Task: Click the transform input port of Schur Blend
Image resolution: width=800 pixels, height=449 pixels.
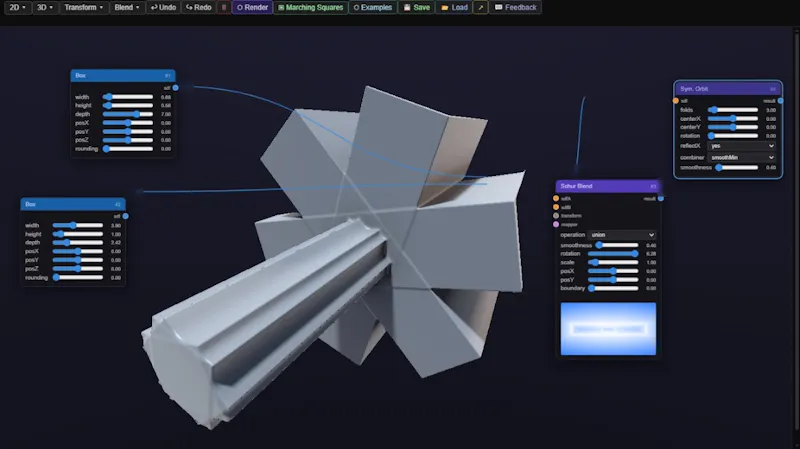Action: pos(556,216)
